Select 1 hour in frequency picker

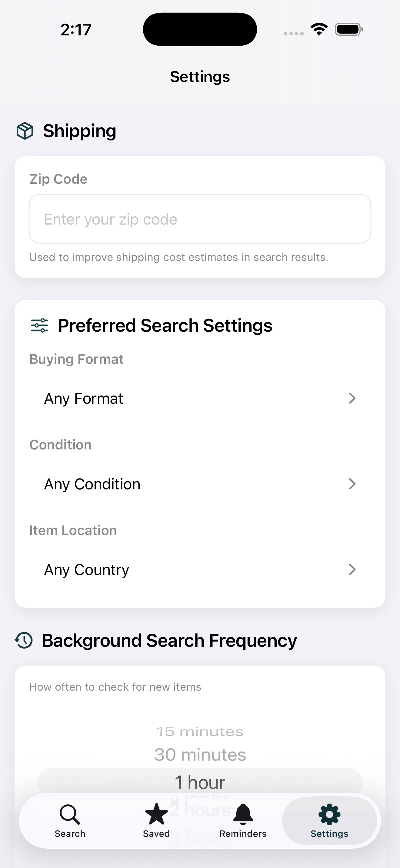point(200,782)
